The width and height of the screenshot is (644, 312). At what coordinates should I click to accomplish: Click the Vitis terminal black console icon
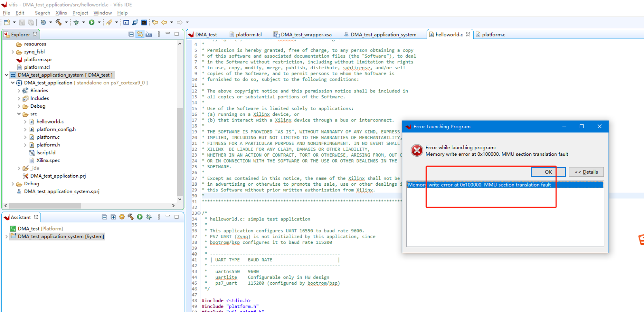tap(144, 22)
